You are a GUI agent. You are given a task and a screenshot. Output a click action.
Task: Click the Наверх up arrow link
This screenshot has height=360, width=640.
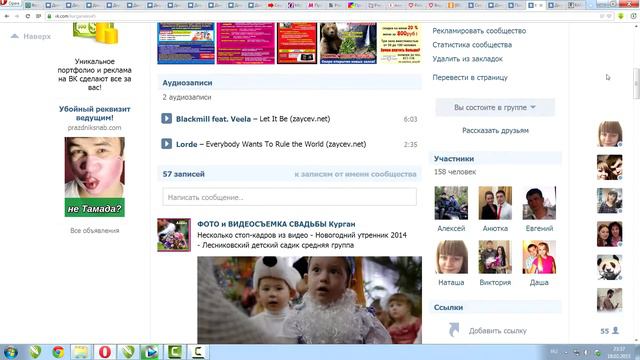tap(31, 36)
